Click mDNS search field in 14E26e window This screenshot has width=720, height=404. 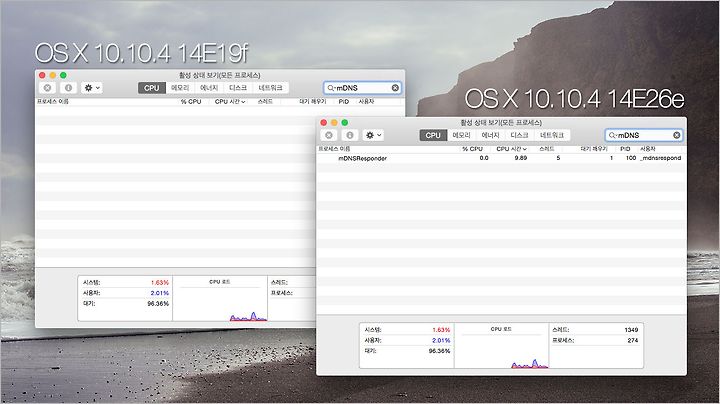coord(644,135)
